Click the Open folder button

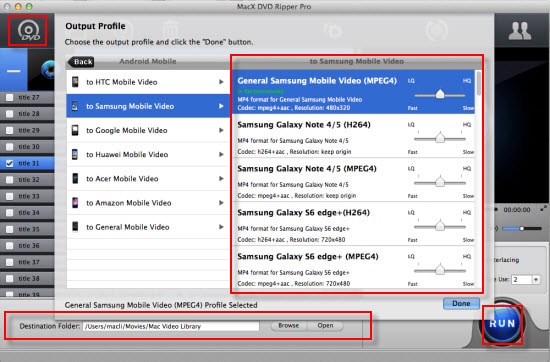(x=325, y=326)
